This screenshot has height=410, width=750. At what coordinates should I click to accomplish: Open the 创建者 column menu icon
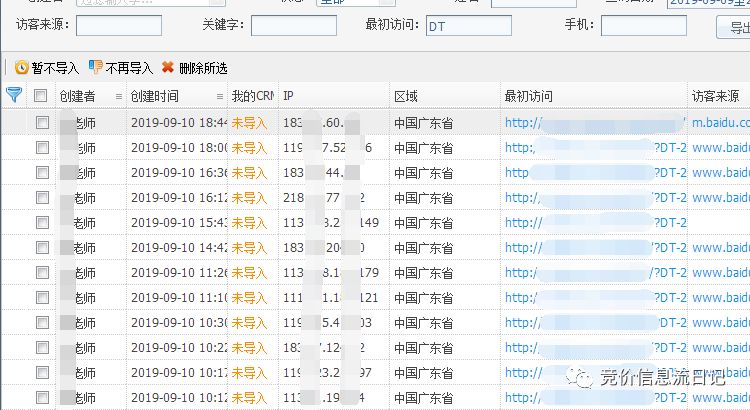[119, 97]
